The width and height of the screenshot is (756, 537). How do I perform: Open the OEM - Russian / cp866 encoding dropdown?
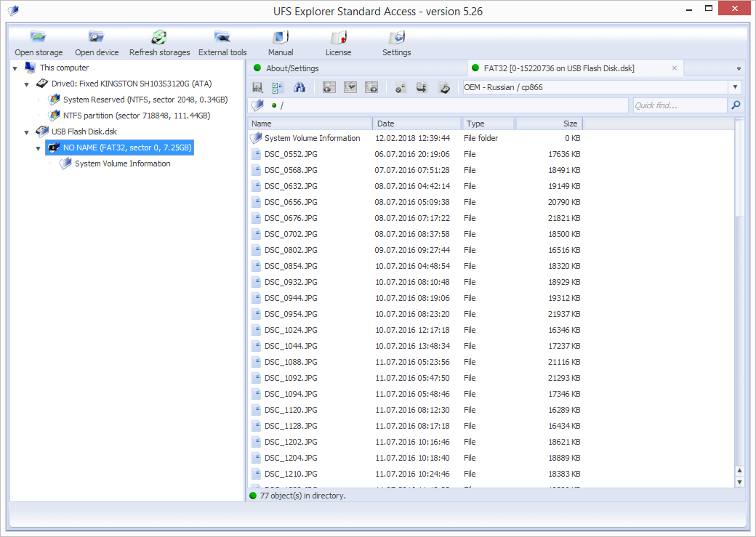point(735,88)
